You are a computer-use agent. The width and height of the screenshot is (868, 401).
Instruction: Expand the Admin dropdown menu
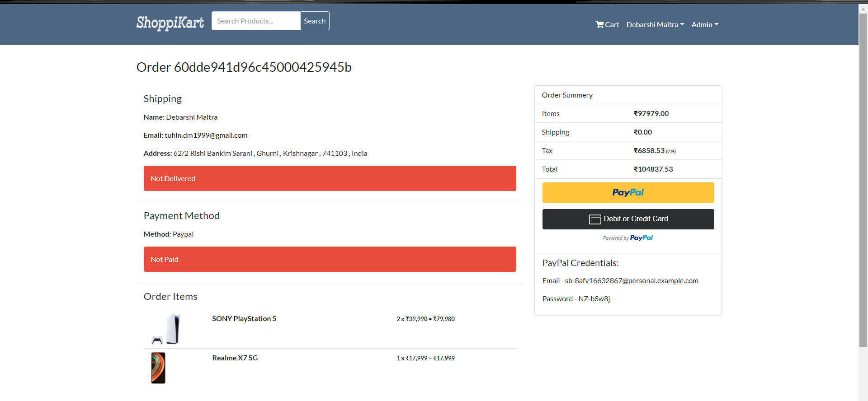tap(705, 24)
